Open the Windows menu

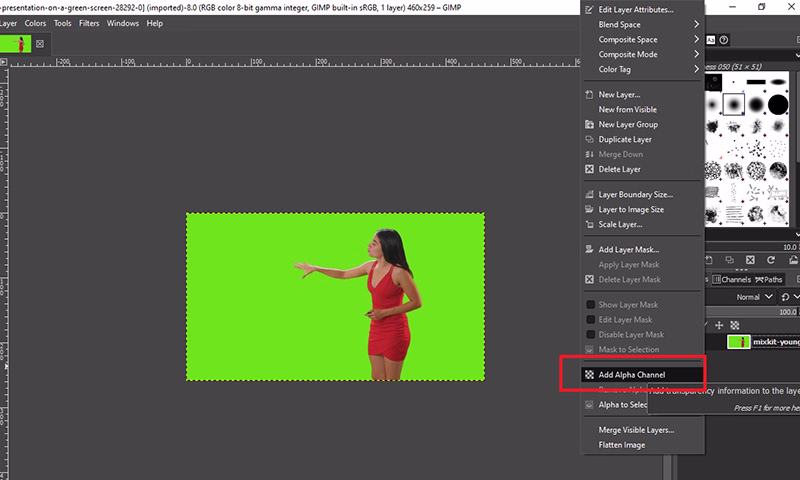(x=122, y=23)
